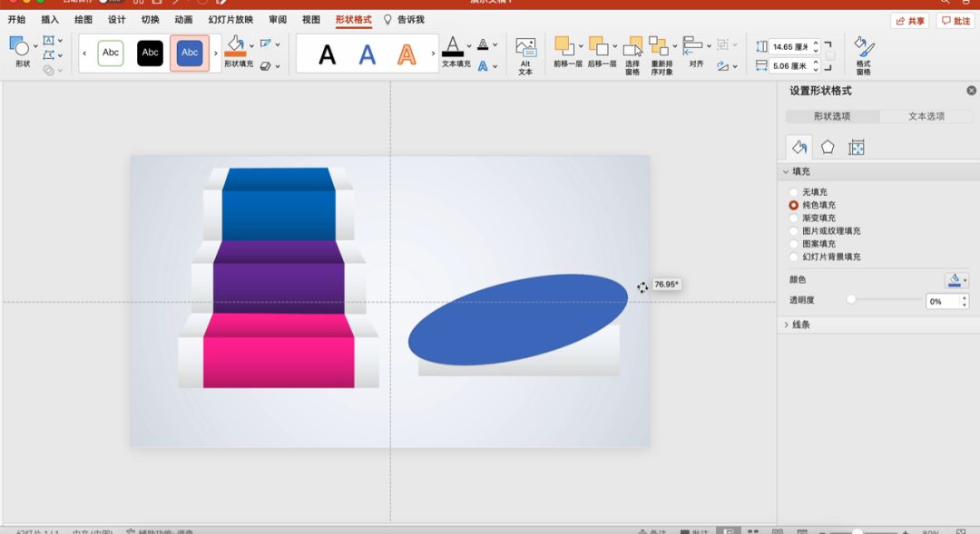
Task: Select the black Abc shape style
Action: [150, 53]
